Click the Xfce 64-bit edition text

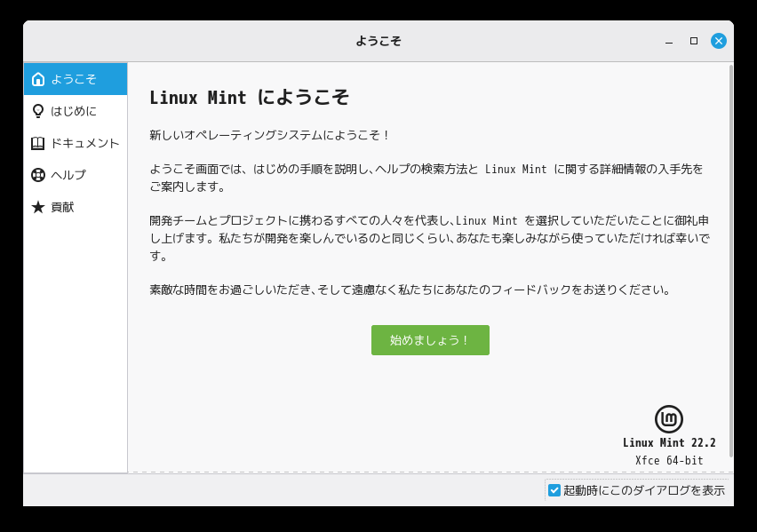[x=669, y=461]
